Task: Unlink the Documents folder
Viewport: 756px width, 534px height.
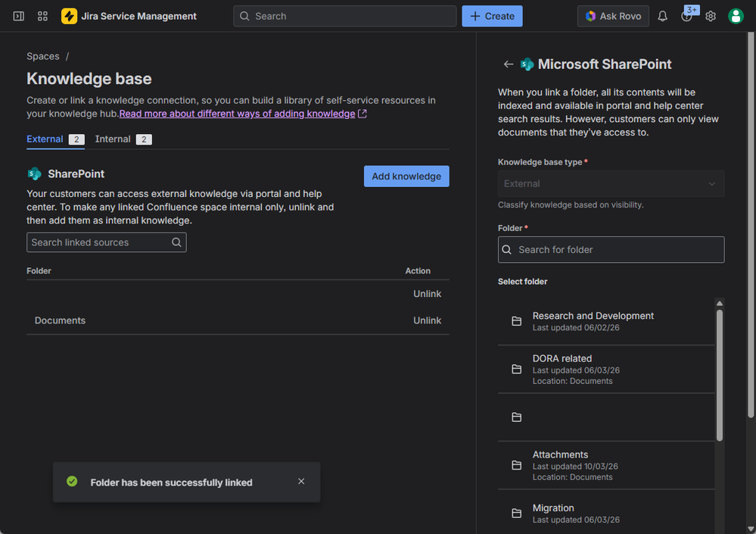Action: 427,320
